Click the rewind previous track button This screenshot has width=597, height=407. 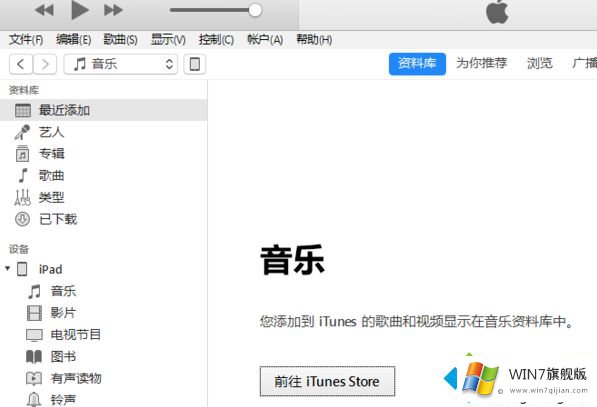tap(44, 10)
